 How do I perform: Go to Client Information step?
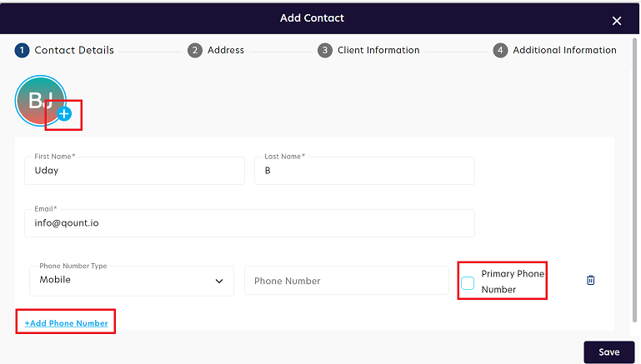pos(368,50)
